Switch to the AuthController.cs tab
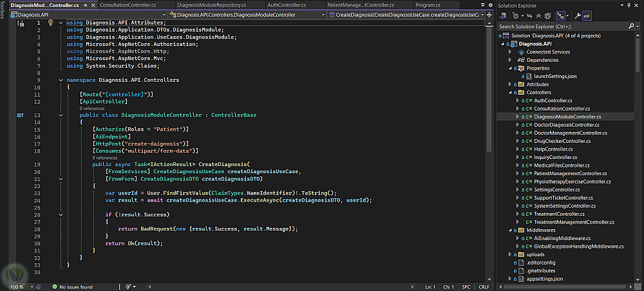The width and height of the screenshot is (644, 291). pyautogui.click(x=287, y=5)
